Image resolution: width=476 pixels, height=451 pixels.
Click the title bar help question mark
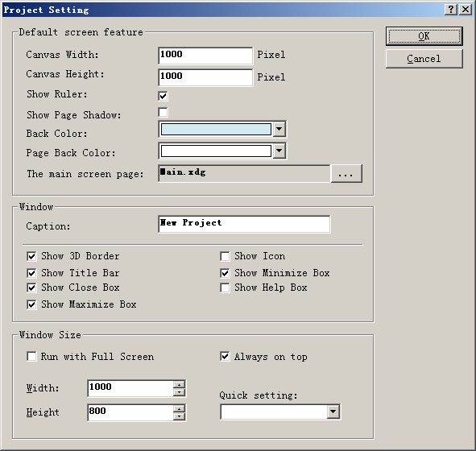(x=451, y=10)
